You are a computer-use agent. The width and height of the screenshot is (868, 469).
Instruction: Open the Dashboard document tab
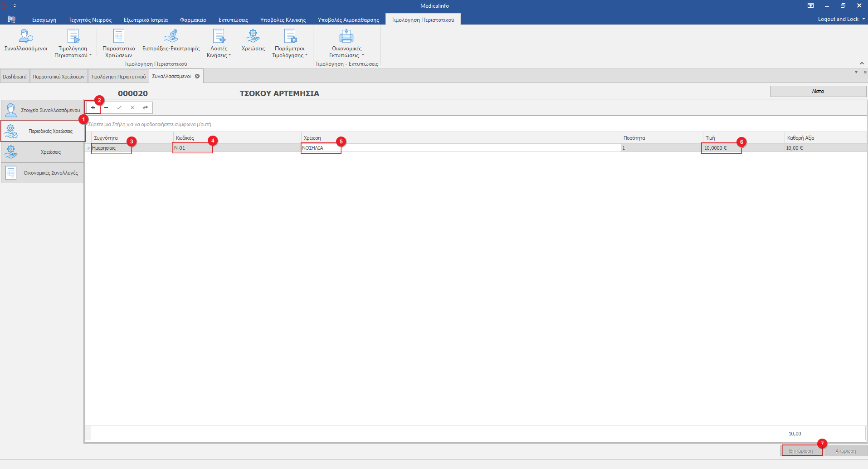(15, 77)
